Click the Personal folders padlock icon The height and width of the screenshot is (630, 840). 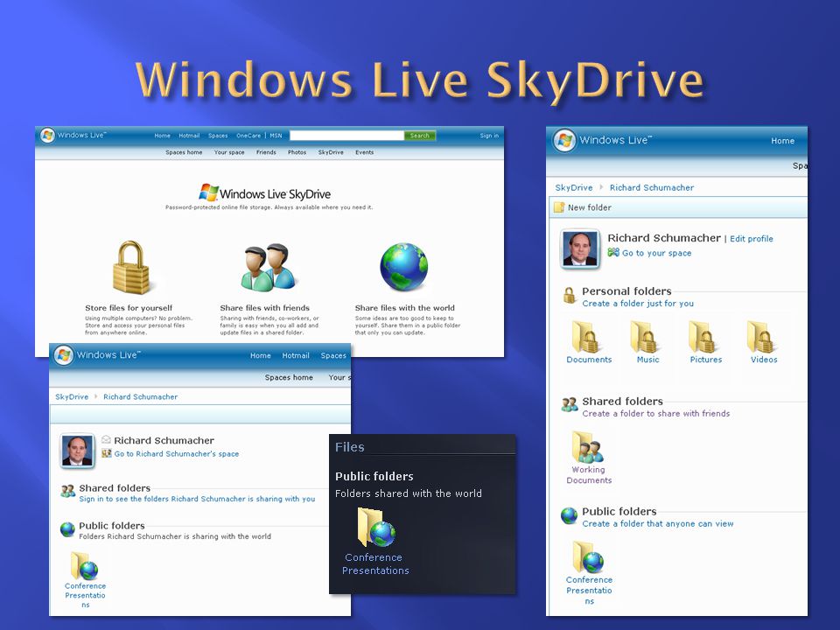[570, 295]
